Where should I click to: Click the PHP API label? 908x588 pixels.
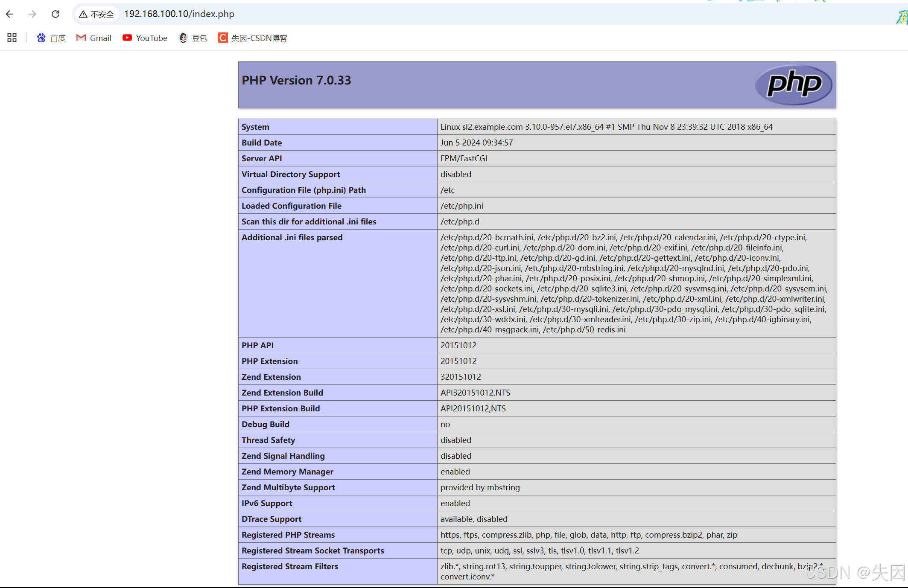(258, 345)
